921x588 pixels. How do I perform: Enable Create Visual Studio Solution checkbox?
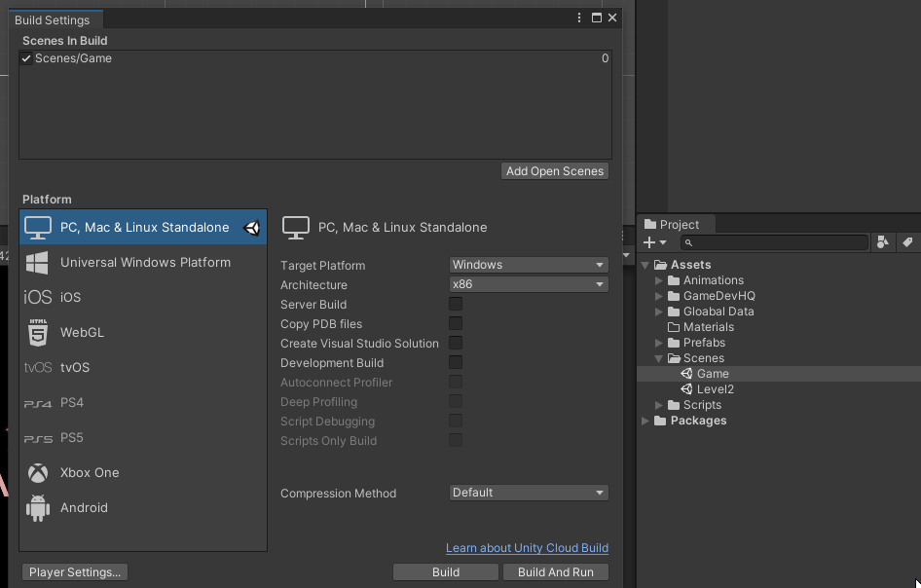point(456,343)
